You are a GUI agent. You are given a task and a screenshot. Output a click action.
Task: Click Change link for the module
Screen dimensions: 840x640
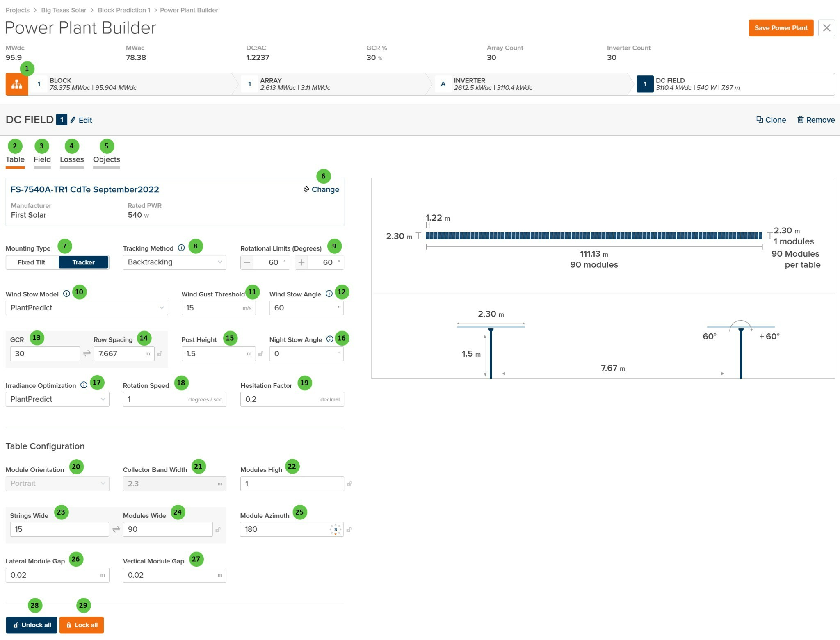click(x=321, y=189)
